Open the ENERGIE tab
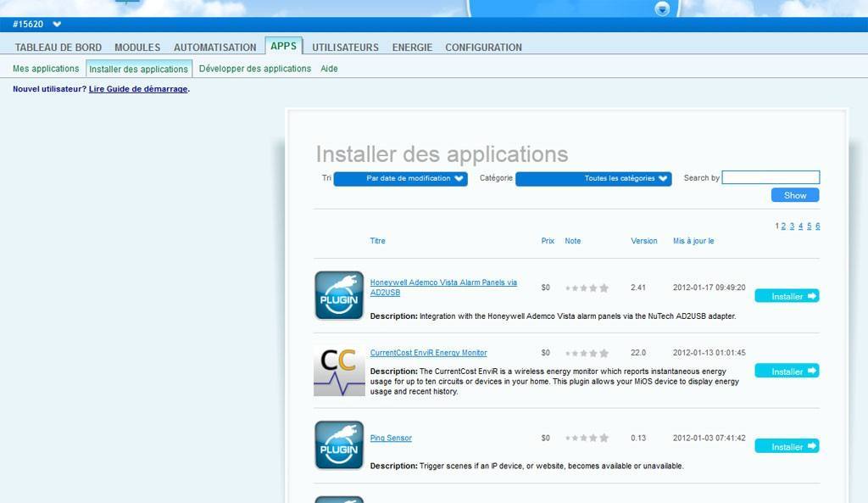The width and height of the screenshot is (868, 503). (413, 48)
